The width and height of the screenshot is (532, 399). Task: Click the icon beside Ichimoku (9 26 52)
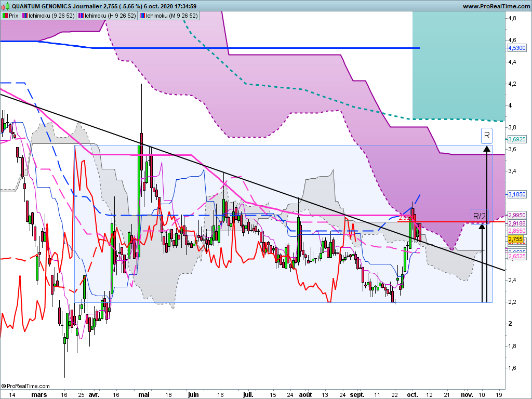[25, 16]
